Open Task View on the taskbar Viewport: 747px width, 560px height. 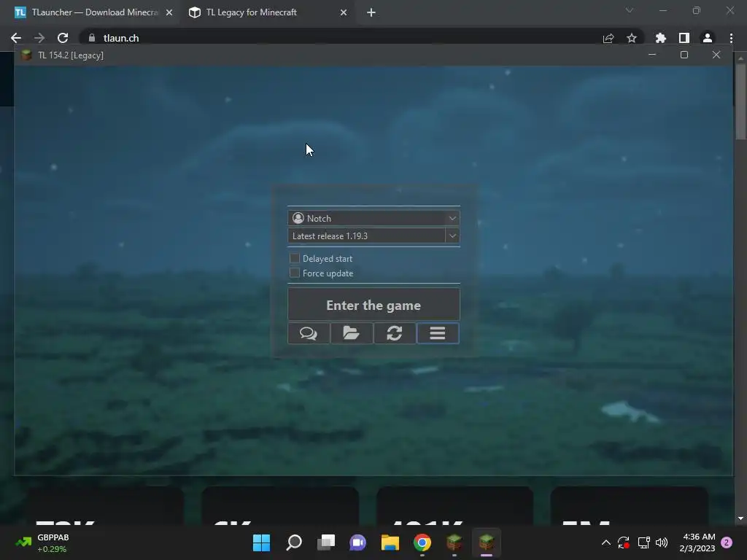click(x=326, y=542)
